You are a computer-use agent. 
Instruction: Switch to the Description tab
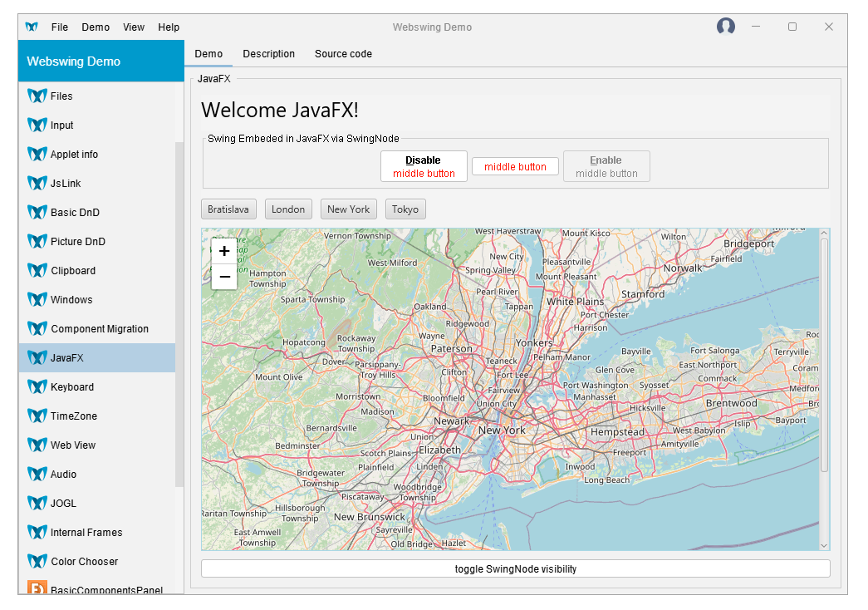[x=268, y=54]
